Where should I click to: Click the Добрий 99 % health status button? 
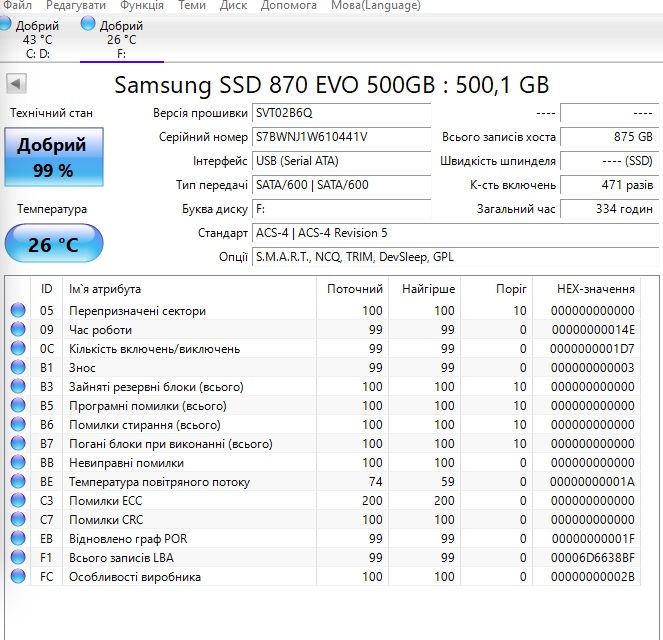tap(54, 157)
